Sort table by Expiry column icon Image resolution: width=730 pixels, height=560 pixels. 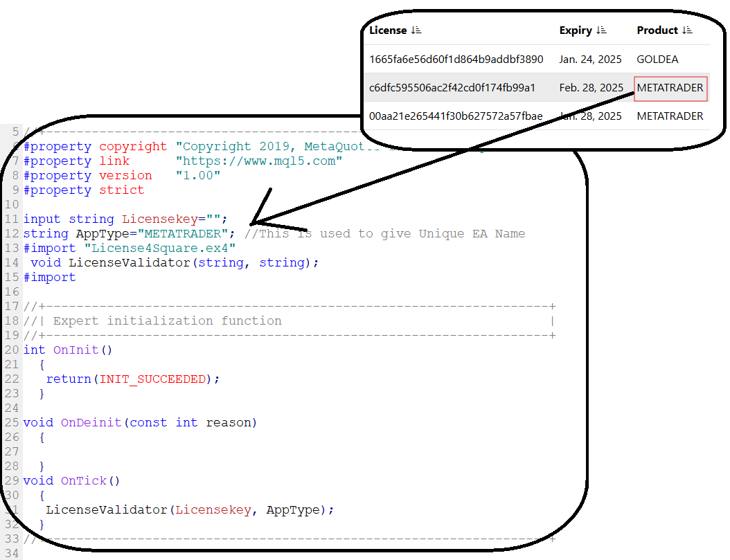[601, 30]
